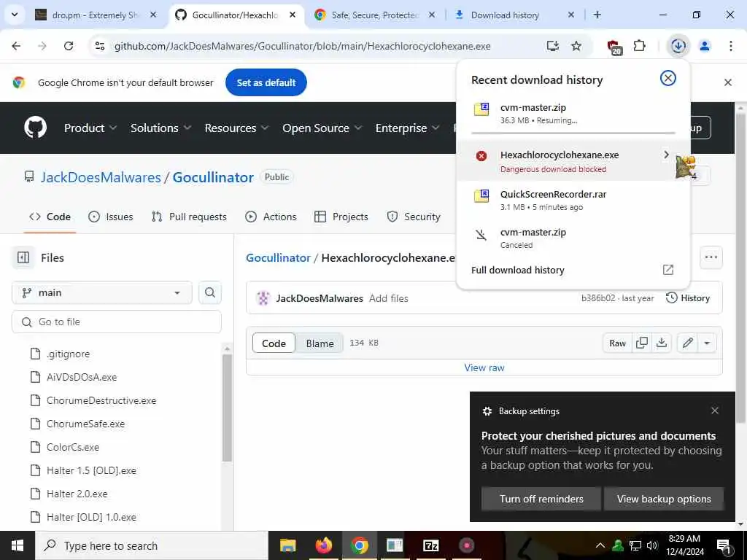Click the Full download history link

[x=517, y=270]
